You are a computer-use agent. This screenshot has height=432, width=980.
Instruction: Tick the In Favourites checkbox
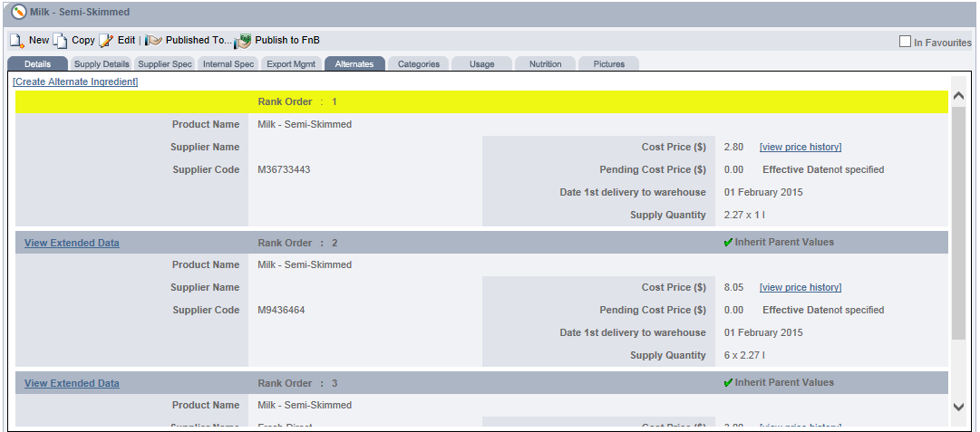[905, 42]
